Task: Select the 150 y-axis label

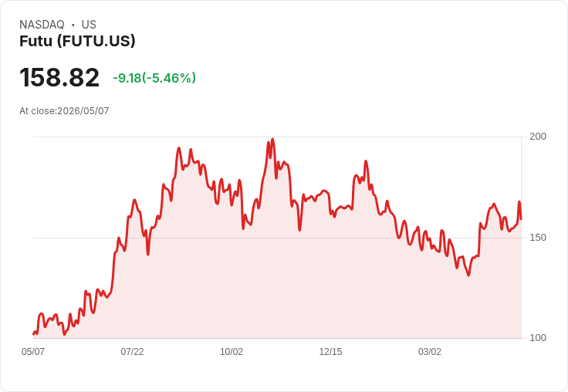Action: point(538,238)
